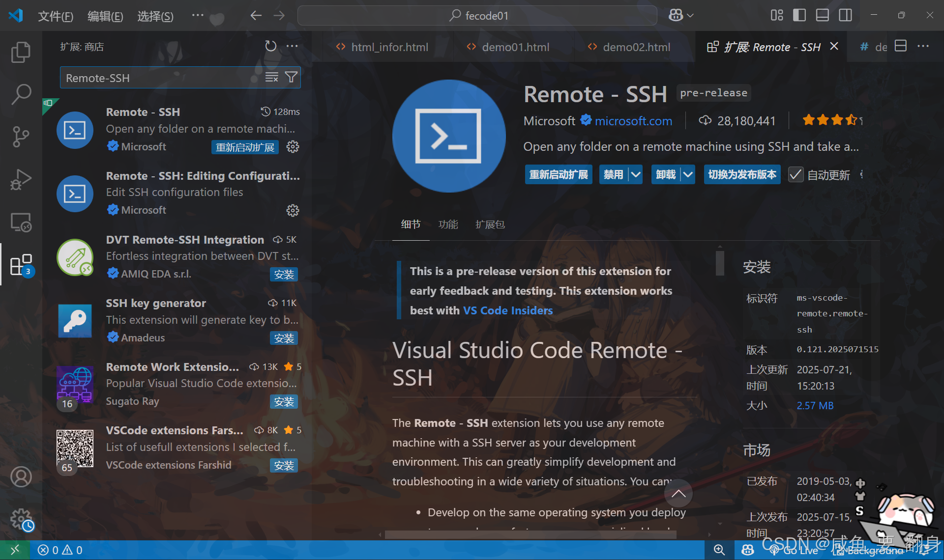The width and height of the screenshot is (944, 560).
Task: Click the large 重新启动扩展 button
Action: click(559, 175)
